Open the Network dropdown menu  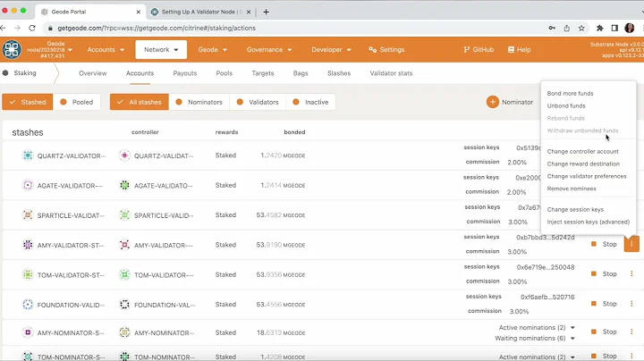(x=161, y=50)
